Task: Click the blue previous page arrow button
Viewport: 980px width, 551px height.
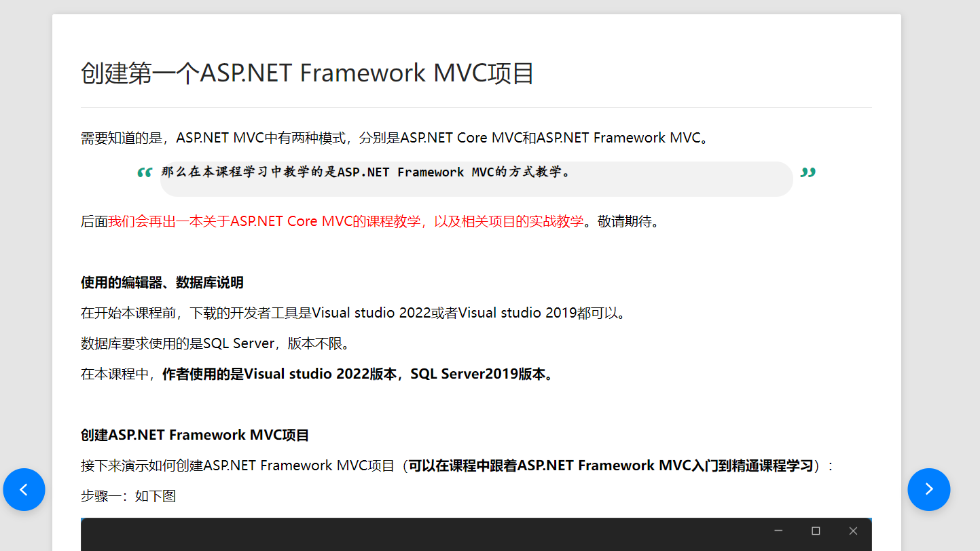Action: pos(24,489)
